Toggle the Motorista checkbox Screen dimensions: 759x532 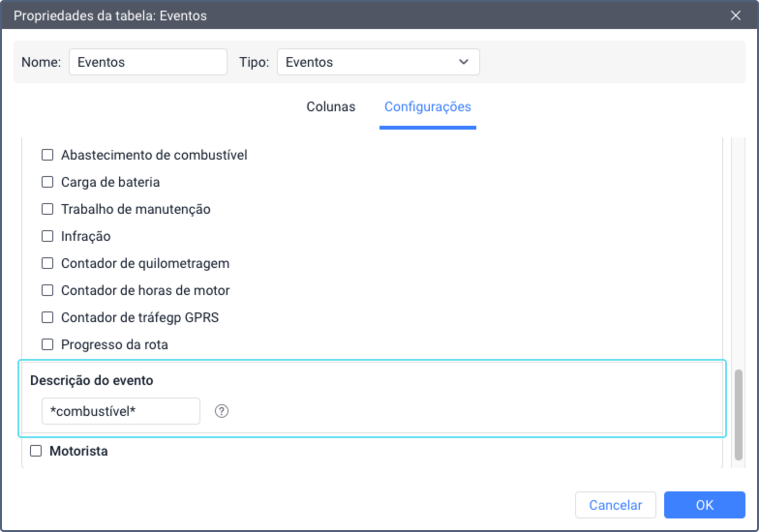pos(36,451)
